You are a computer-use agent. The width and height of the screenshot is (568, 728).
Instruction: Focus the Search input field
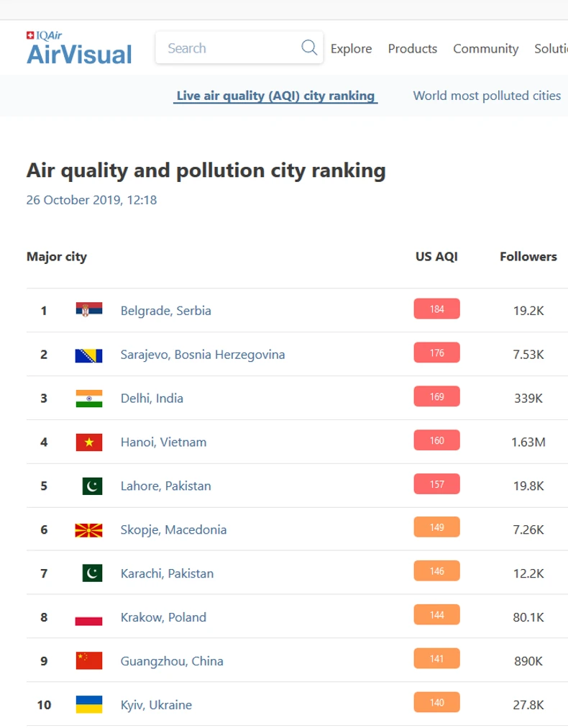[x=230, y=48]
